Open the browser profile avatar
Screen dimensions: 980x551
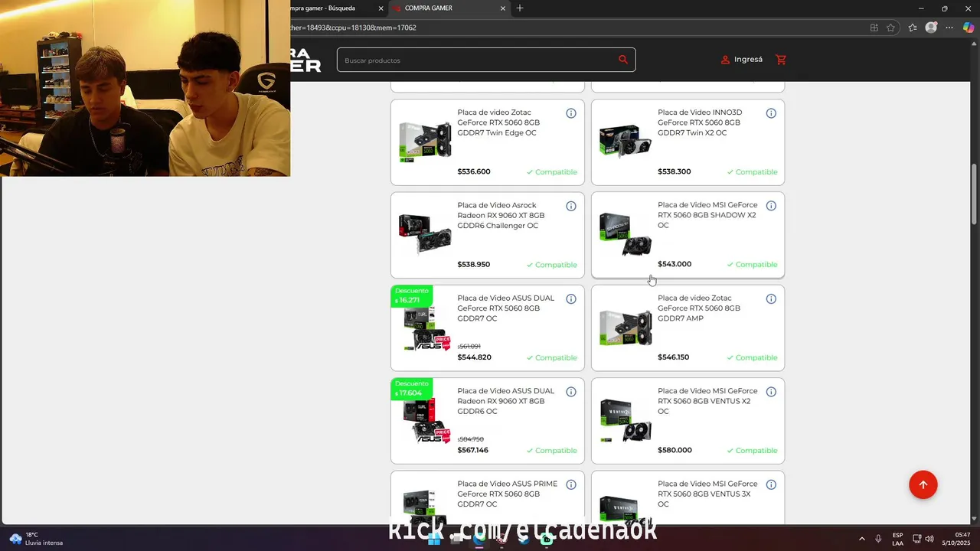click(x=931, y=28)
